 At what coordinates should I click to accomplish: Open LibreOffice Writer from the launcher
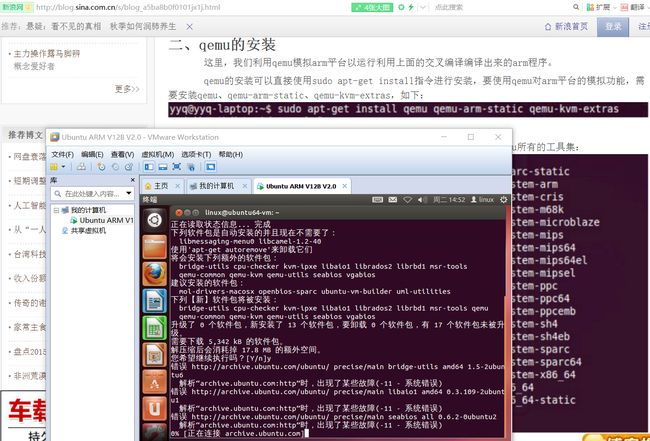pos(155,300)
